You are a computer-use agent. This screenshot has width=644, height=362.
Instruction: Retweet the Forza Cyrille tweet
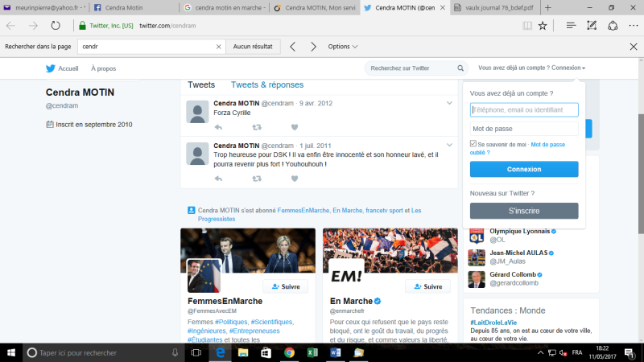tap(257, 127)
